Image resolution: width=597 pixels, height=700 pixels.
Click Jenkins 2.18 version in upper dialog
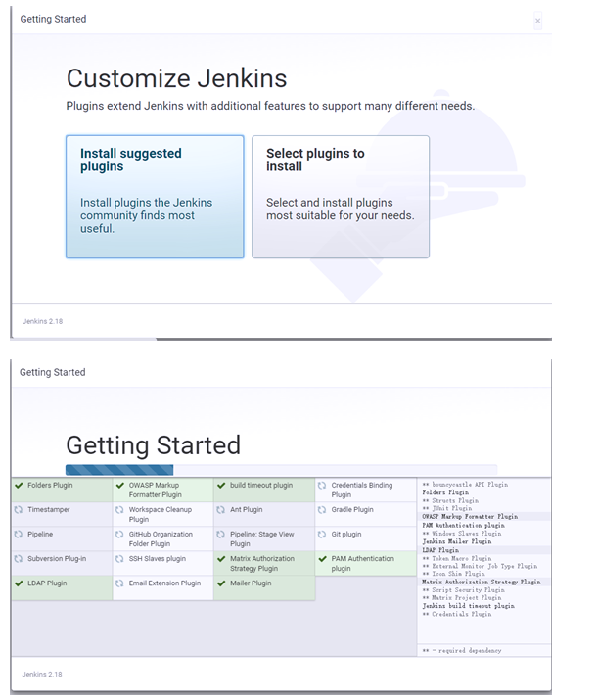coord(43,321)
